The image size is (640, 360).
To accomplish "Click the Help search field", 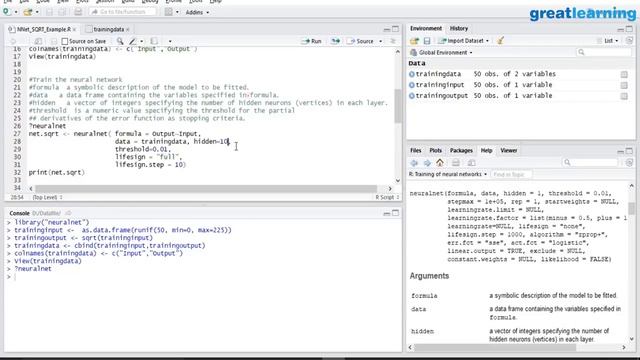I will 591,162.
